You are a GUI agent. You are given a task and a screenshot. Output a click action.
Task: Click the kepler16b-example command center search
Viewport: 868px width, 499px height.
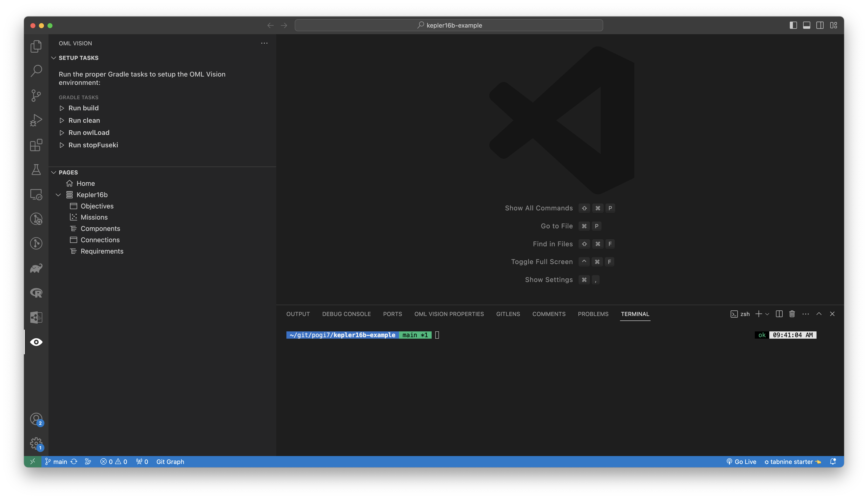point(448,25)
